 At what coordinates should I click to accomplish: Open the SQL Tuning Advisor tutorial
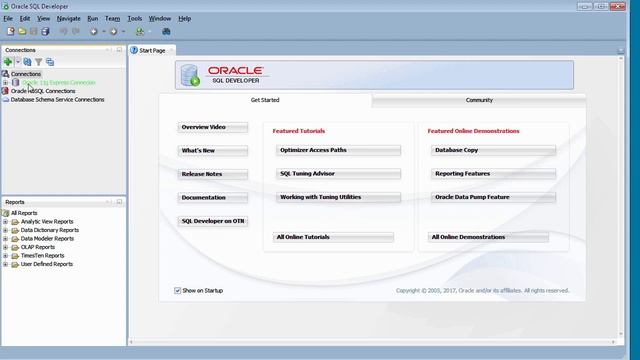click(338, 174)
